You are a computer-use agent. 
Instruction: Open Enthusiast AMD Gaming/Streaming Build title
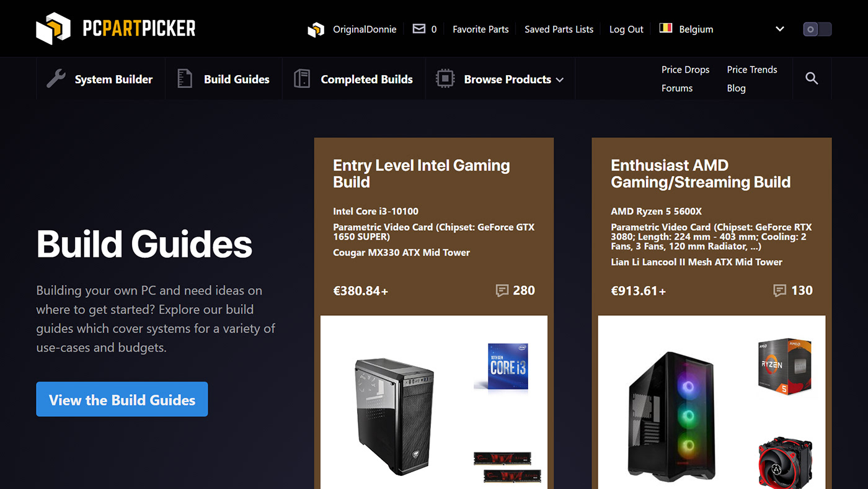[701, 174]
